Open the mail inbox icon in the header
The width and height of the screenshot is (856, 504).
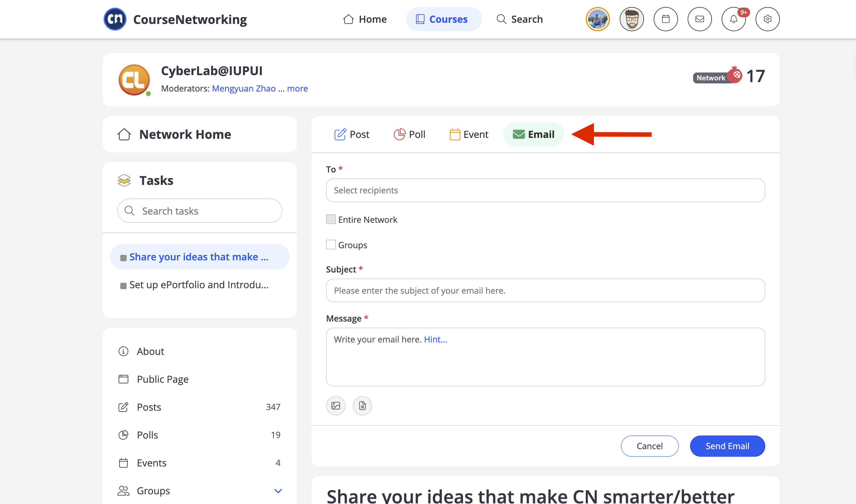[700, 19]
